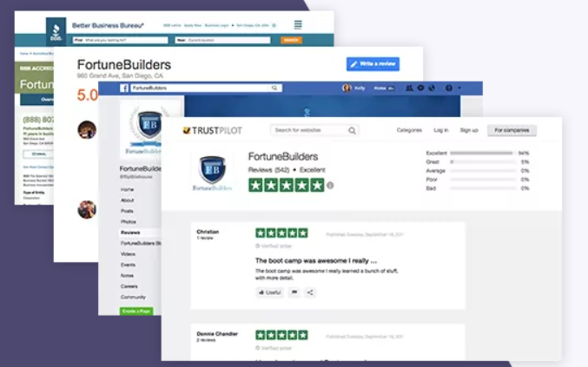Click Christian reviewer name
This screenshot has height=367, width=588.
click(208, 232)
